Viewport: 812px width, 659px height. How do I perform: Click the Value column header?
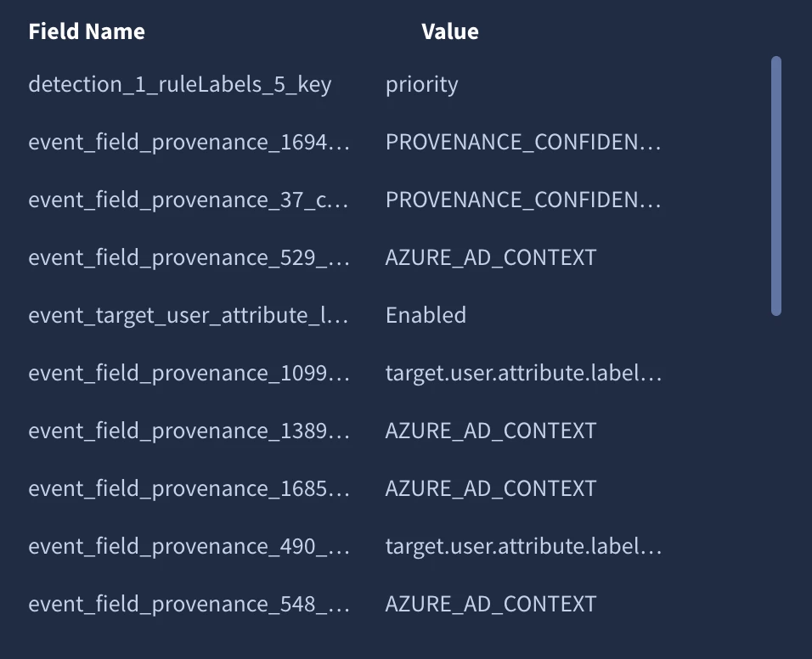pyautogui.click(x=450, y=31)
